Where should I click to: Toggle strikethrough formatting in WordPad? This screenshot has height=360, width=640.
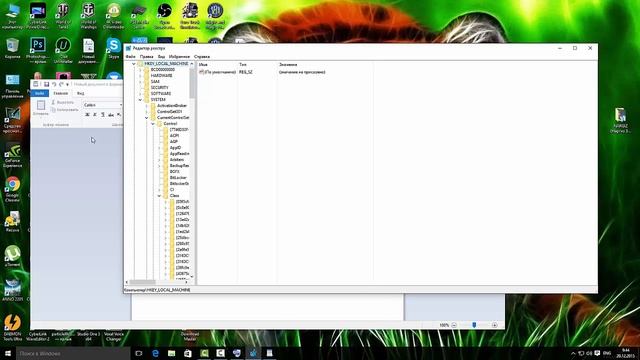coord(111,115)
